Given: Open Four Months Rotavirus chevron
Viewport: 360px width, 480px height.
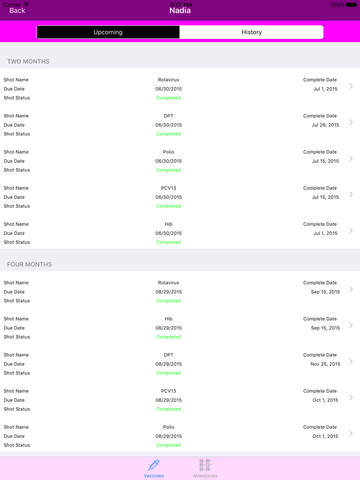Looking at the screenshot, I should (x=351, y=289).
